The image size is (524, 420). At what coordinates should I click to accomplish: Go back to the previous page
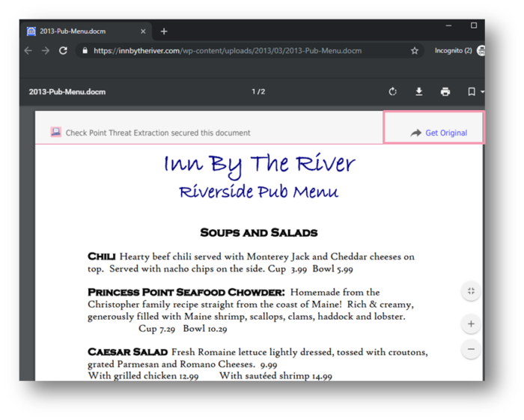coord(28,51)
